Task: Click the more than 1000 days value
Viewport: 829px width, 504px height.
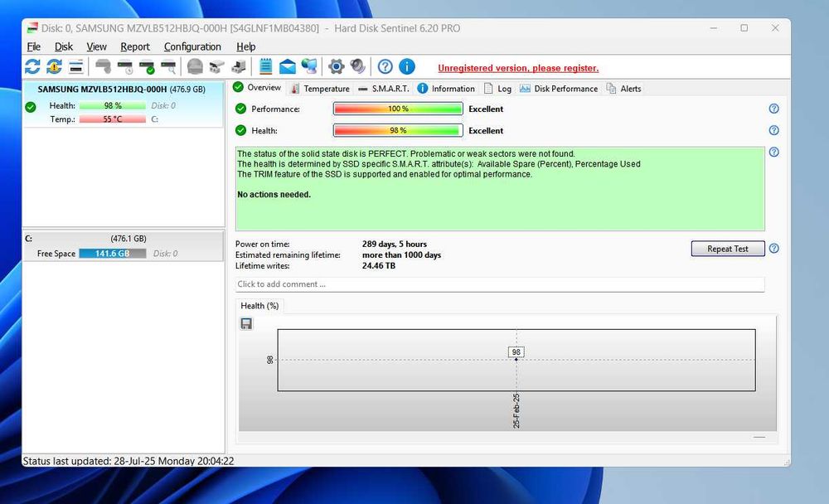Action: point(401,255)
